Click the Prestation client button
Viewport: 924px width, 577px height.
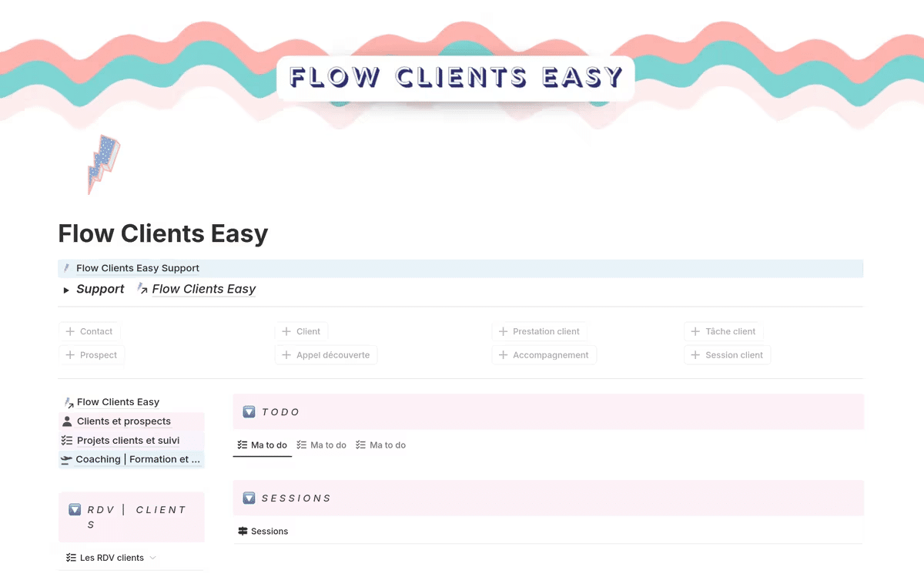(539, 331)
